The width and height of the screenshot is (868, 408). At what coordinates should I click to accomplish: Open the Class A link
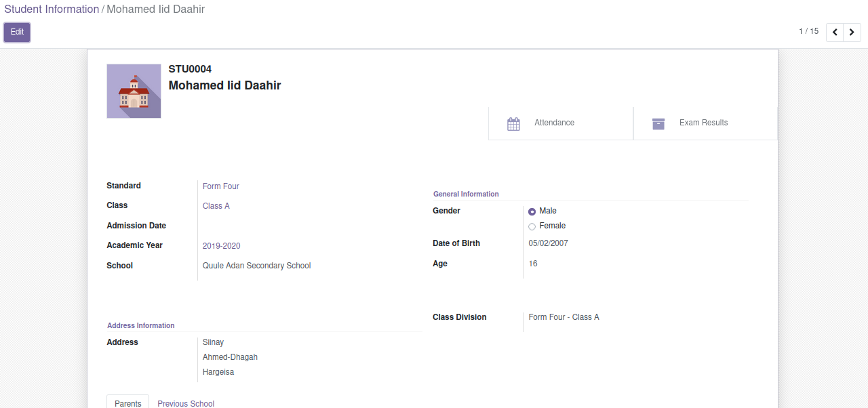pyautogui.click(x=216, y=206)
